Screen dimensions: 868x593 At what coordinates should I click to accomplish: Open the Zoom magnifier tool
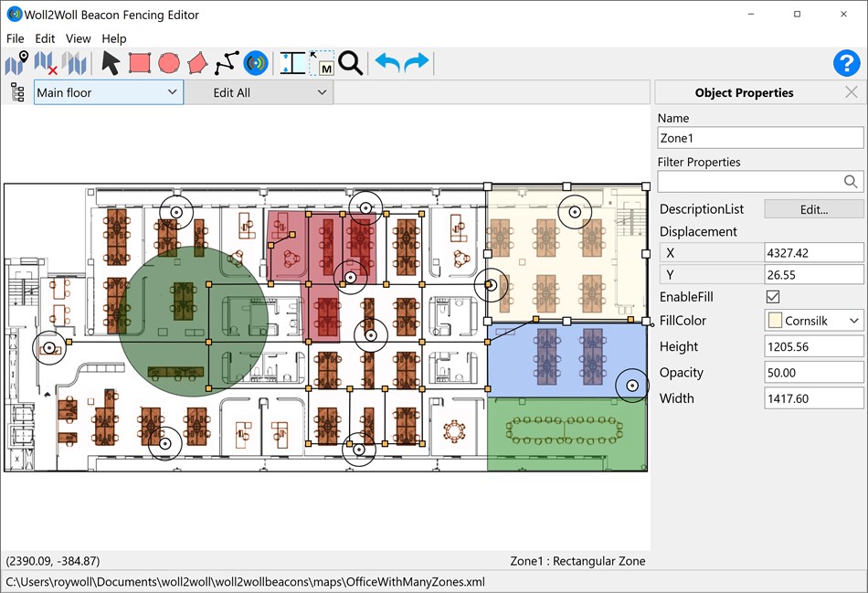click(x=350, y=63)
